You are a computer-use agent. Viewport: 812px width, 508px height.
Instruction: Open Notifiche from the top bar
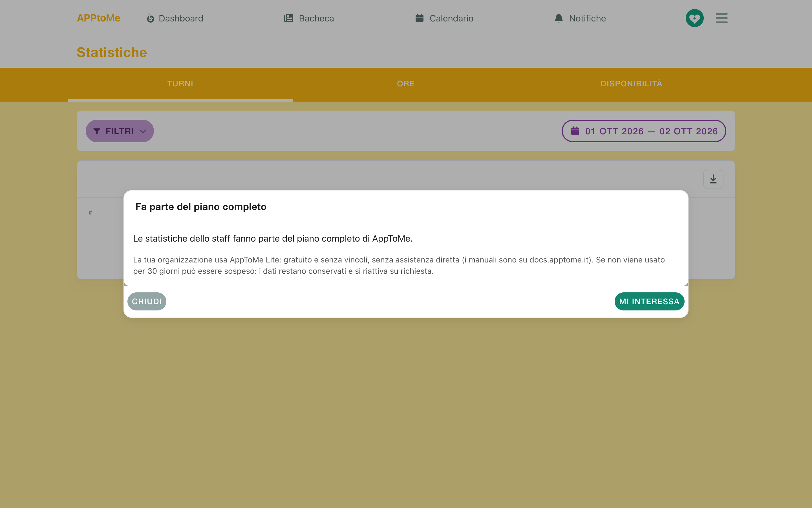tap(580, 18)
